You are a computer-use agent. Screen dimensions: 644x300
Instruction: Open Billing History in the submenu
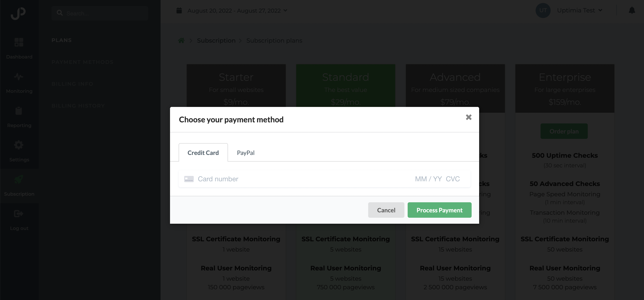tap(78, 106)
